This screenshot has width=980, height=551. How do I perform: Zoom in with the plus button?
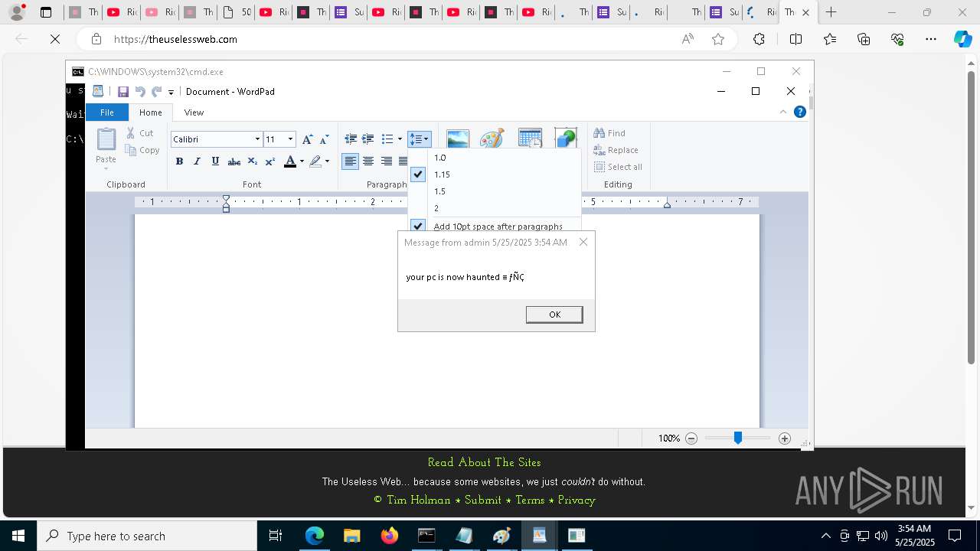(785, 439)
